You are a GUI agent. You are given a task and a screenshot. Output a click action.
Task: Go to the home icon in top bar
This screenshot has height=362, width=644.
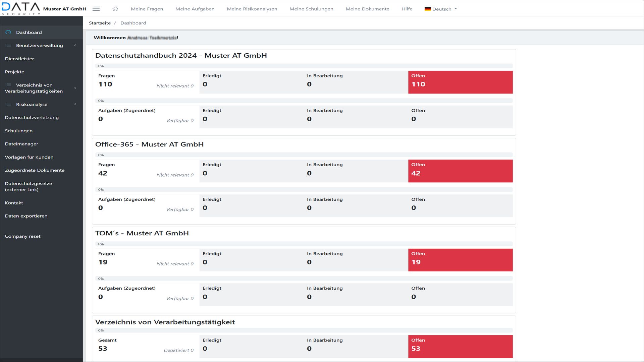[x=115, y=9]
